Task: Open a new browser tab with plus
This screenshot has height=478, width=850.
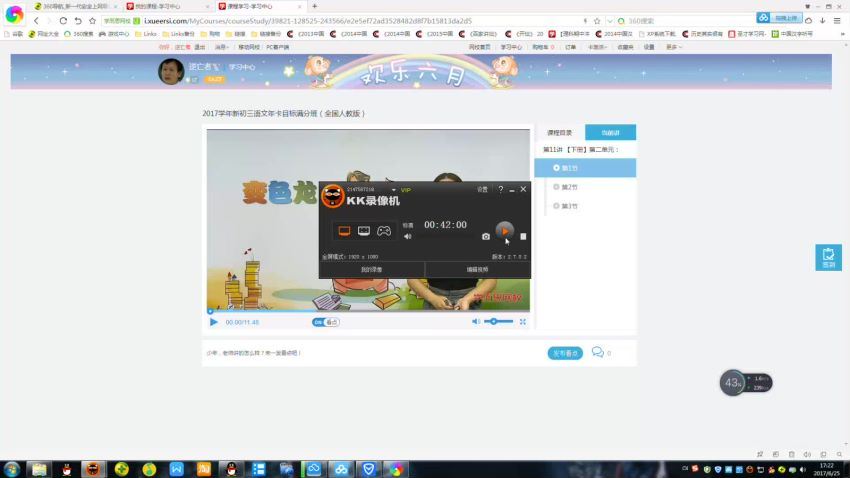Action: point(314,6)
